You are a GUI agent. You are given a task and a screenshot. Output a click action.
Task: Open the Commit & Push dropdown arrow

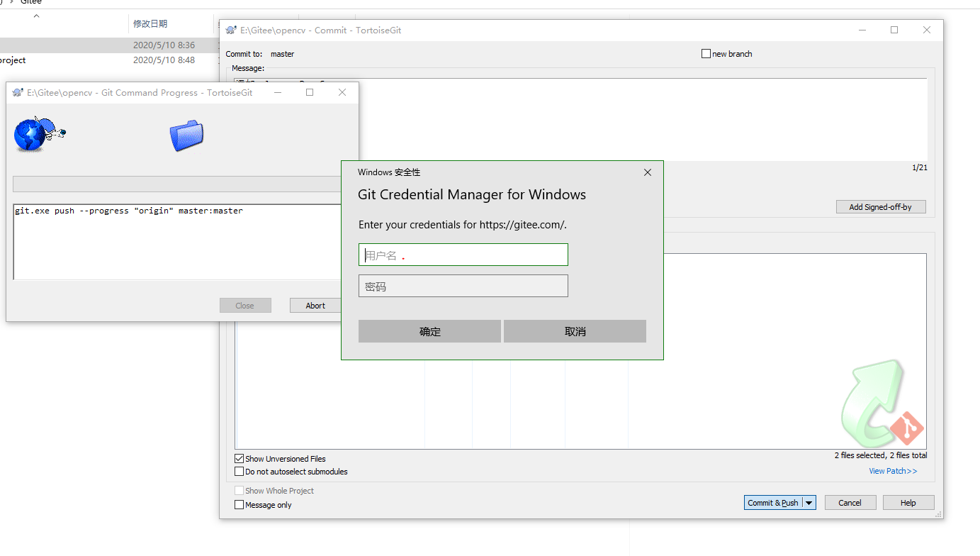(x=809, y=503)
